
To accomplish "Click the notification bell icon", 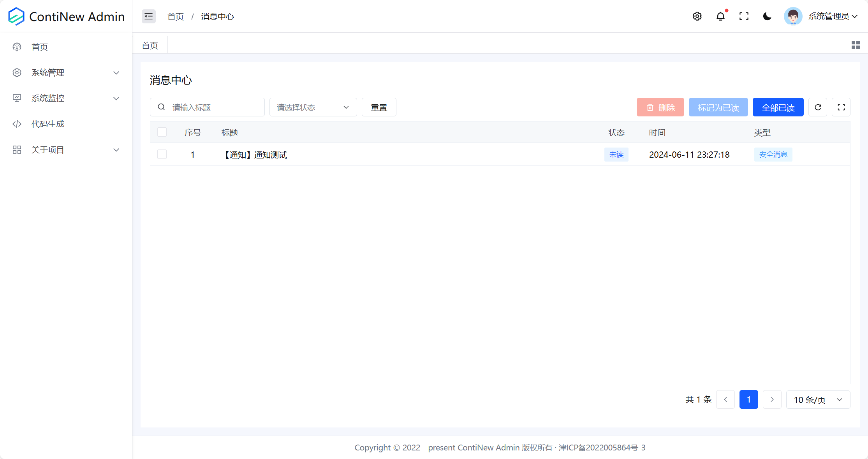I will click(x=720, y=16).
